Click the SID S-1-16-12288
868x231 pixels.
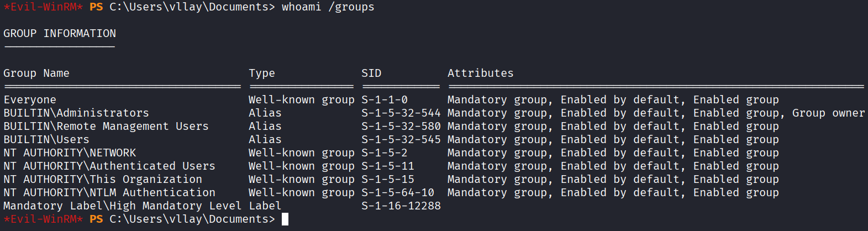point(401,206)
